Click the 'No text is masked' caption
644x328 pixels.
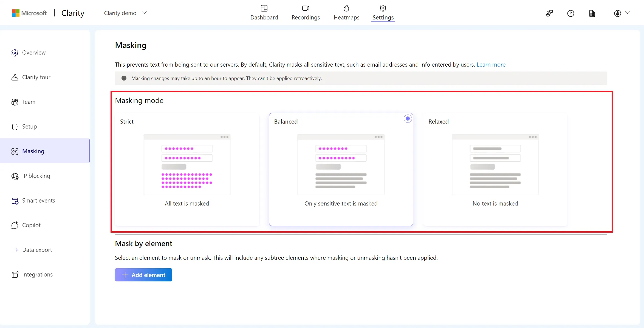(495, 204)
